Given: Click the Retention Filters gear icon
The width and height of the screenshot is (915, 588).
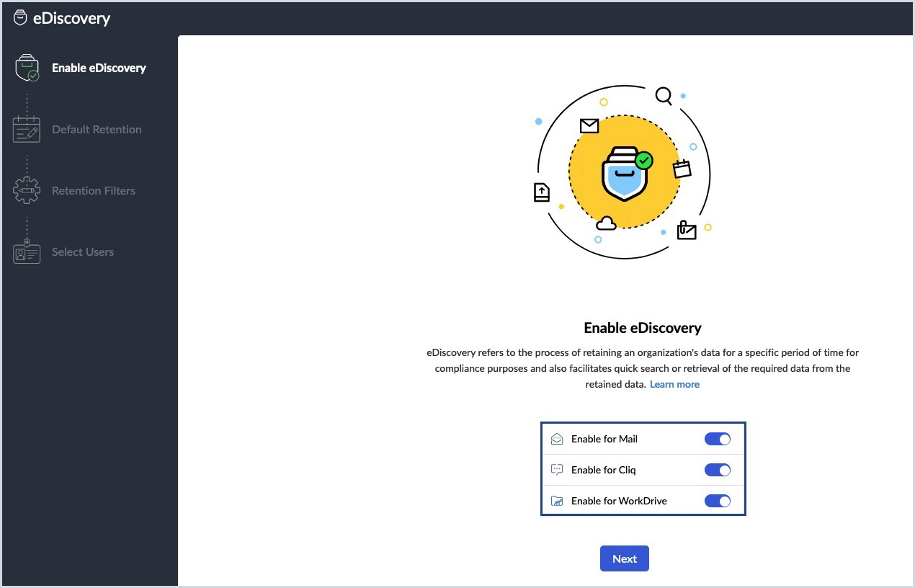Looking at the screenshot, I should click(x=26, y=190).
